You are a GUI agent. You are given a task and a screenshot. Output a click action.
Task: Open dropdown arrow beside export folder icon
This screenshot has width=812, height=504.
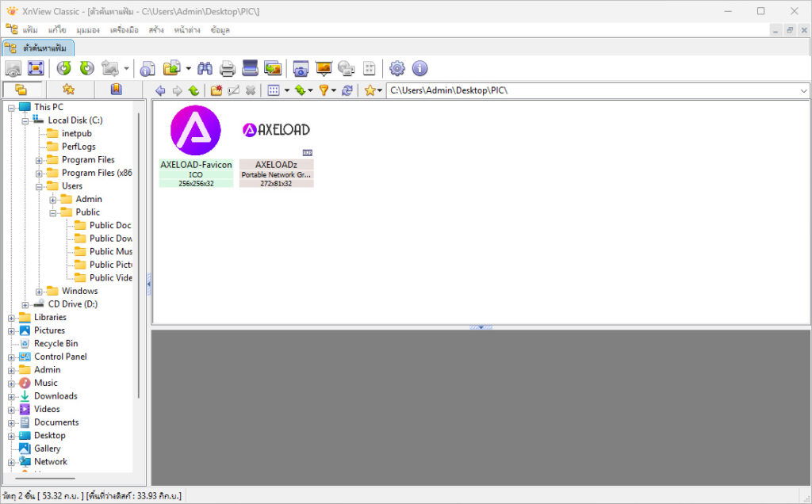pos(188,68)
